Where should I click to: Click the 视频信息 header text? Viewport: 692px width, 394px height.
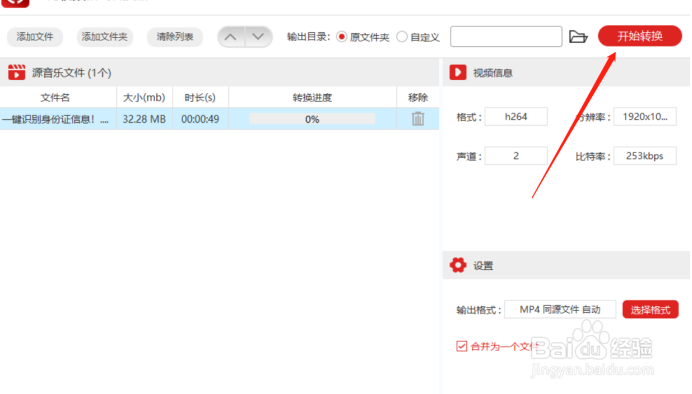tap(493, 73)
